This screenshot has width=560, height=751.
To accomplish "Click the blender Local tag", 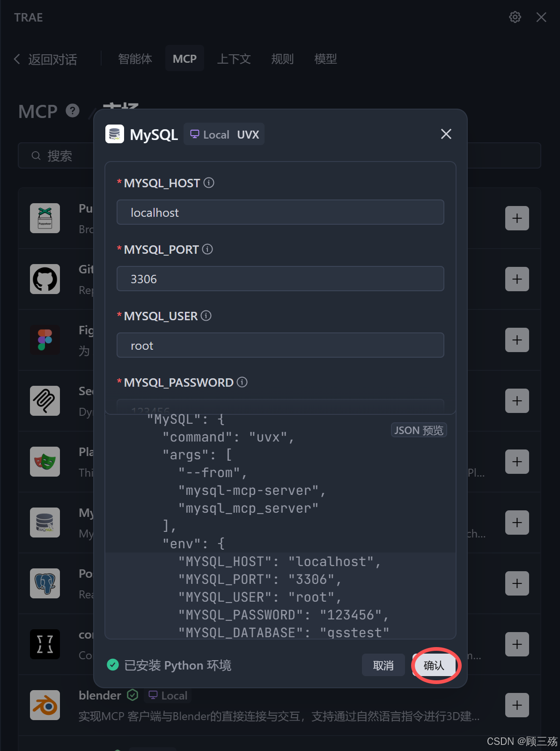I will 168,695.
